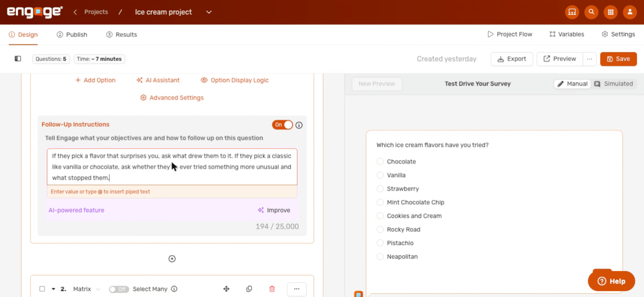Click Improve AI feature
The height and width of the screenshot is (297, 644).
click(274, 210)
